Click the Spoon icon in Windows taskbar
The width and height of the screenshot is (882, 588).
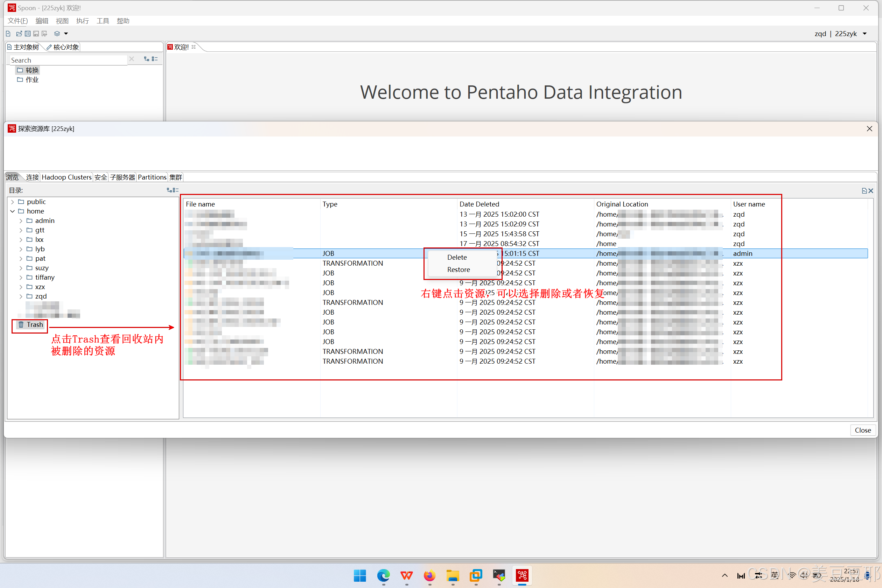(522, 575)
